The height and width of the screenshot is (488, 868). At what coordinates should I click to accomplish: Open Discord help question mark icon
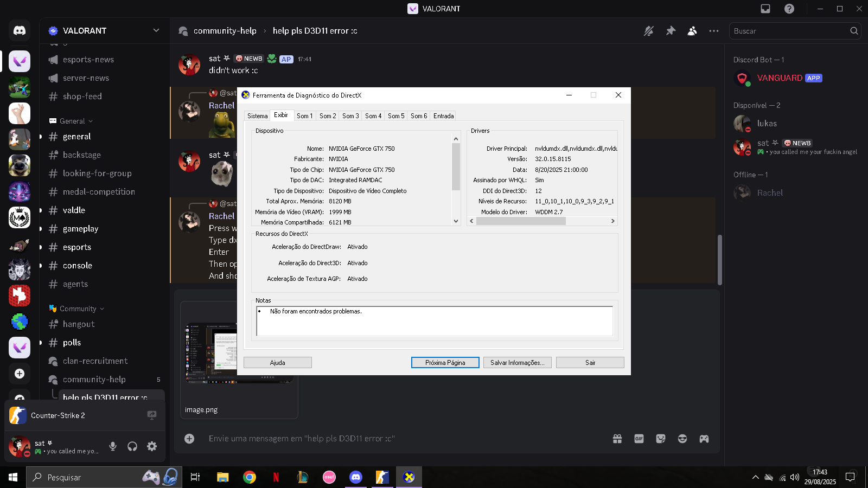click(789, 9)
